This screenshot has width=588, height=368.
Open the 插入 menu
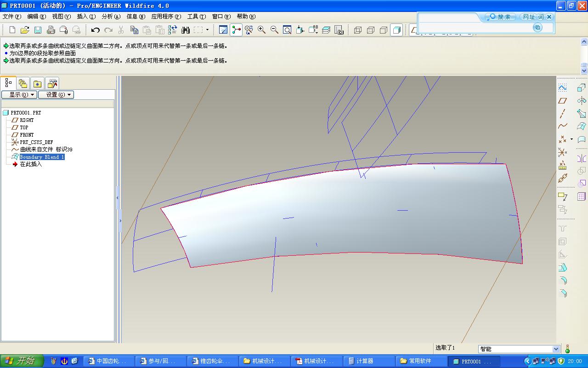tap(86, 17)
